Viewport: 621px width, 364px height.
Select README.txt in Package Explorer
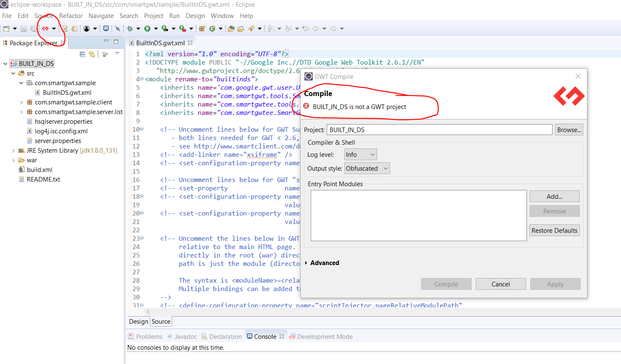pyautogui.click(x=39, y=179)
